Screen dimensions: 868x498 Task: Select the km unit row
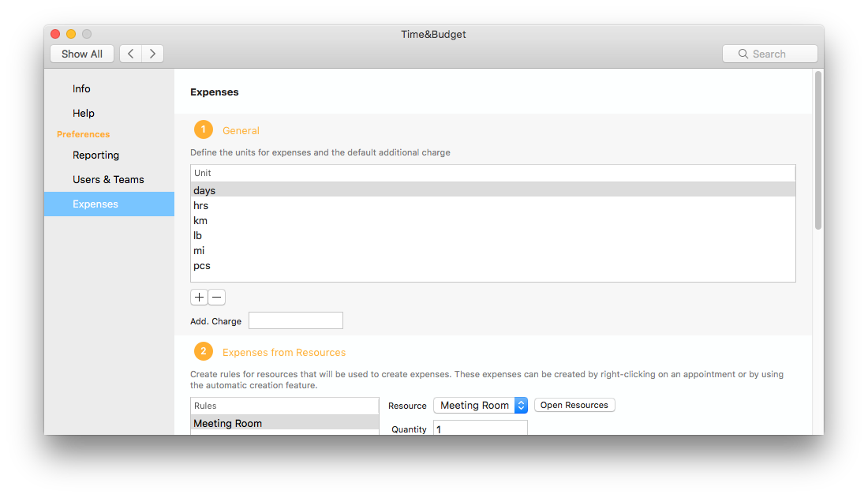tap(492, 220)
